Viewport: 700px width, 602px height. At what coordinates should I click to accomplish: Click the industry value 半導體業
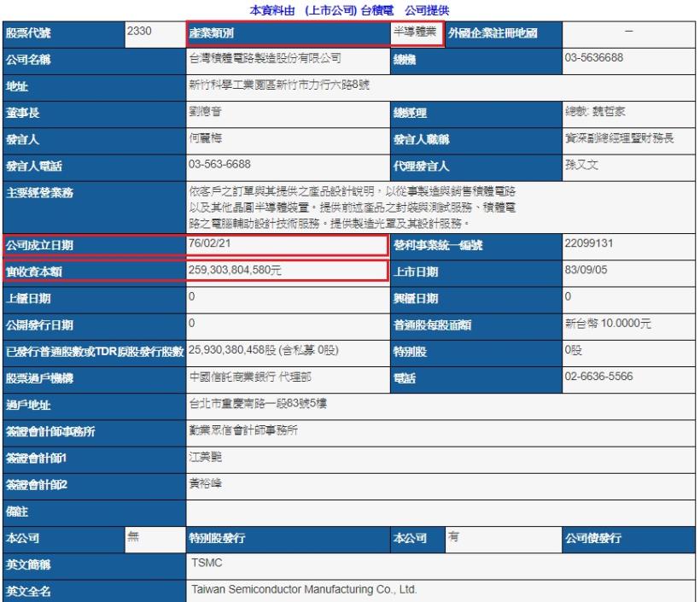tap(415, 32)
